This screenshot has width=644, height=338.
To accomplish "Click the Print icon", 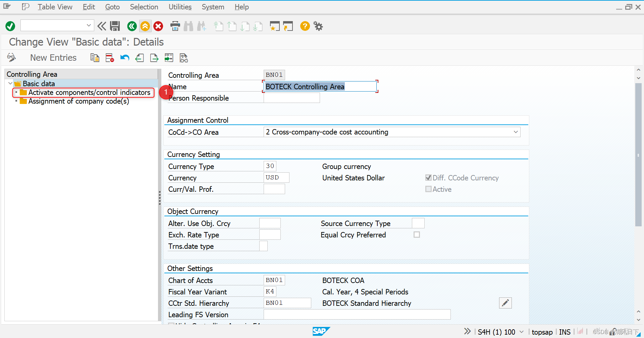I will [x=175, y=26].
